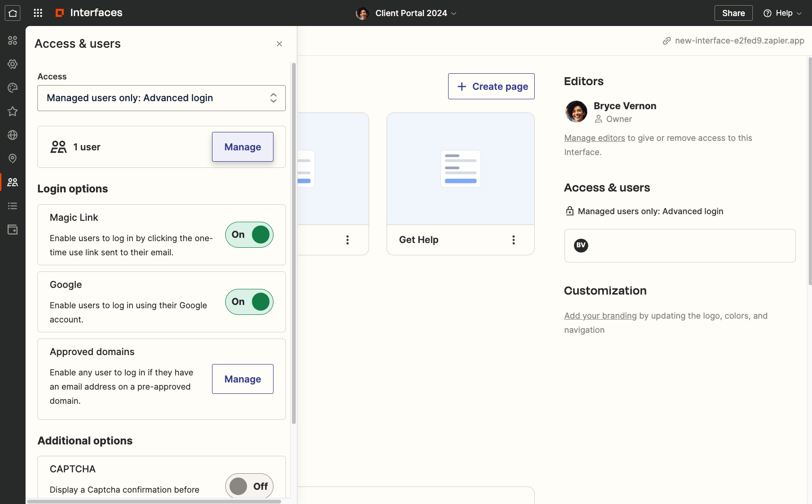Click the Get Help page title
The width and height of the screenshot is (812, 504).
(x=419, y=240)
